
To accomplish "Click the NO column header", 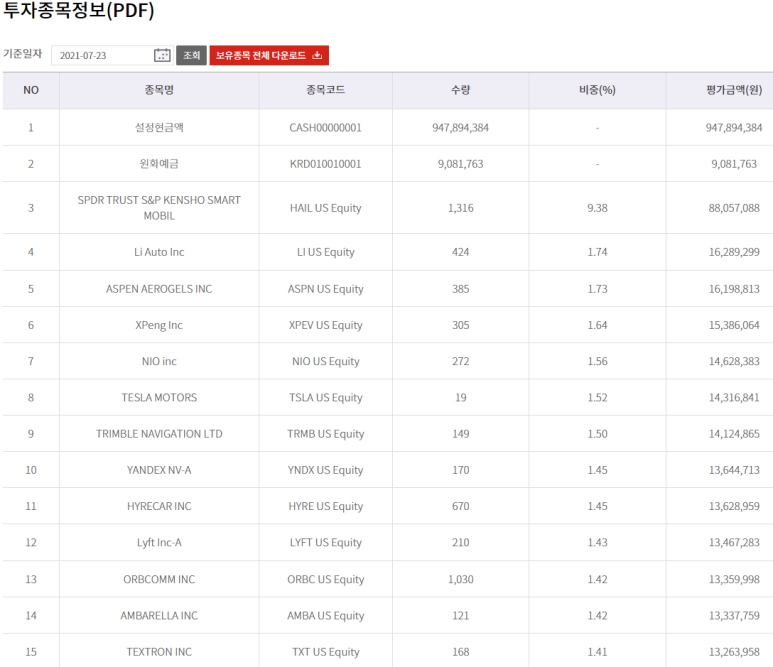I will click(x=31, y=90).
